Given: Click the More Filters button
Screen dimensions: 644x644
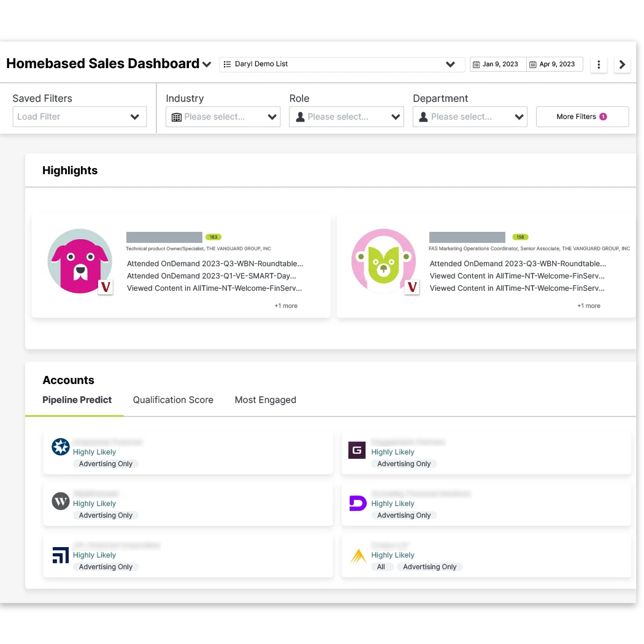Looking at the screenshot, I should click(582, 117).
